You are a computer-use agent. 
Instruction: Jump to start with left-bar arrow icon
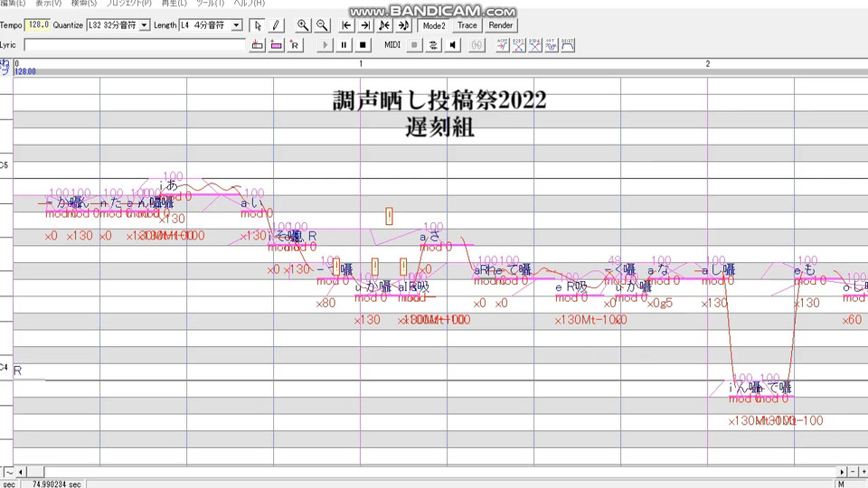[346, 25]
